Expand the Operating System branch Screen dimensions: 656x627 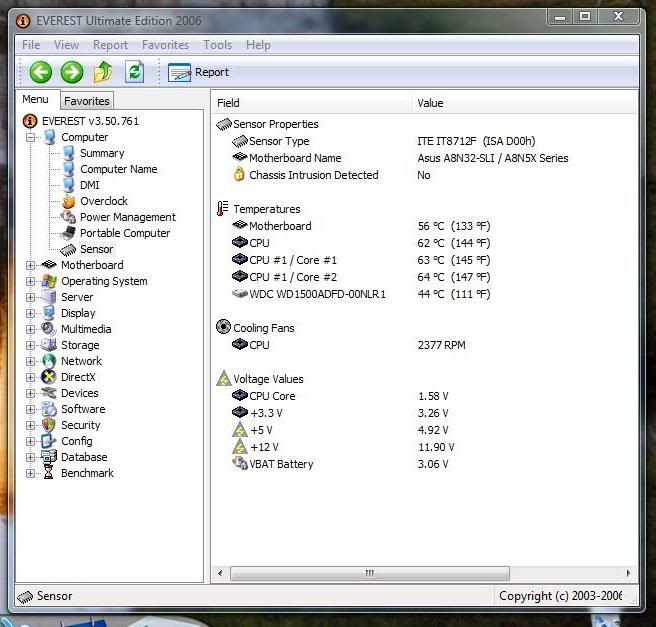click(30, 281)
